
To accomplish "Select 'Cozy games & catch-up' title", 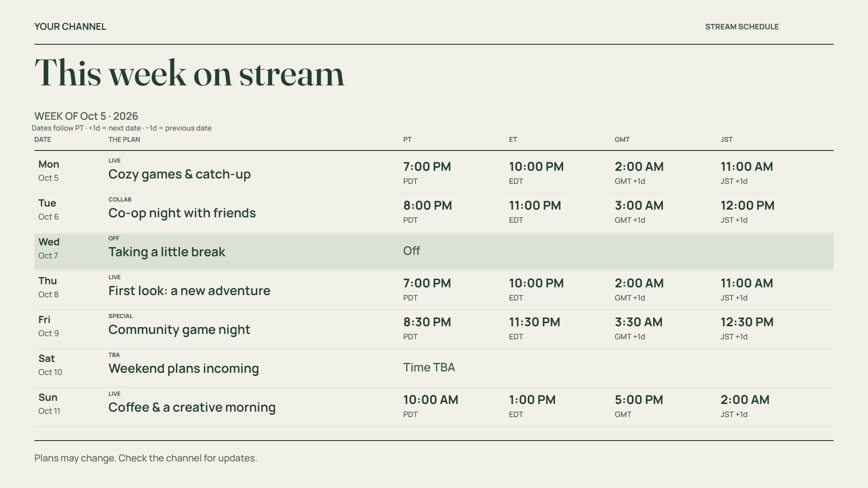I will pos(179,174).
